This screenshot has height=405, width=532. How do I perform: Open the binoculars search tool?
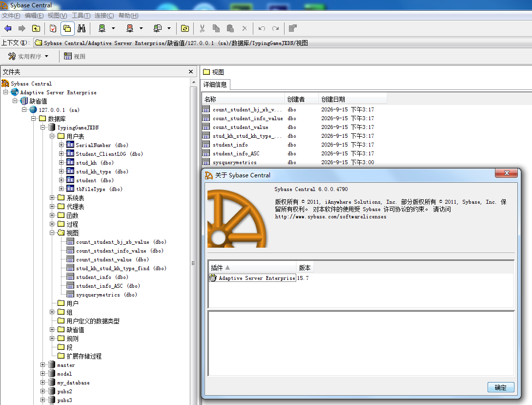[x=82, y=28]
